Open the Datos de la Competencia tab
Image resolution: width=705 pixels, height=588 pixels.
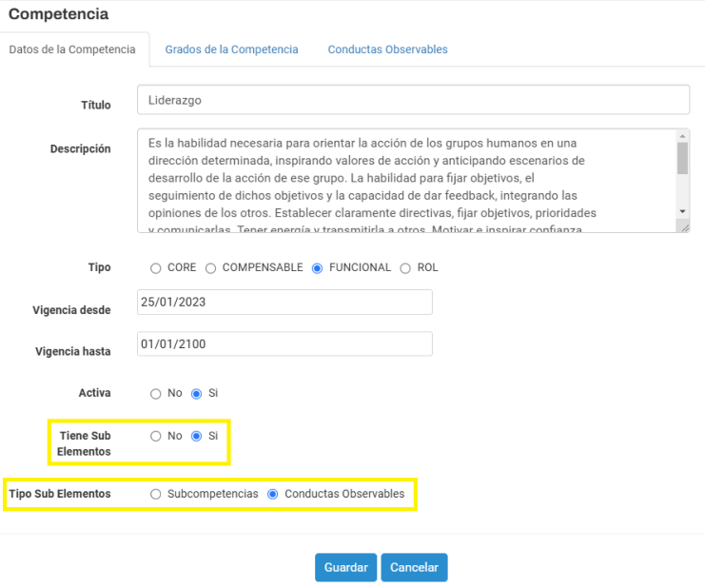pos(72,49)
